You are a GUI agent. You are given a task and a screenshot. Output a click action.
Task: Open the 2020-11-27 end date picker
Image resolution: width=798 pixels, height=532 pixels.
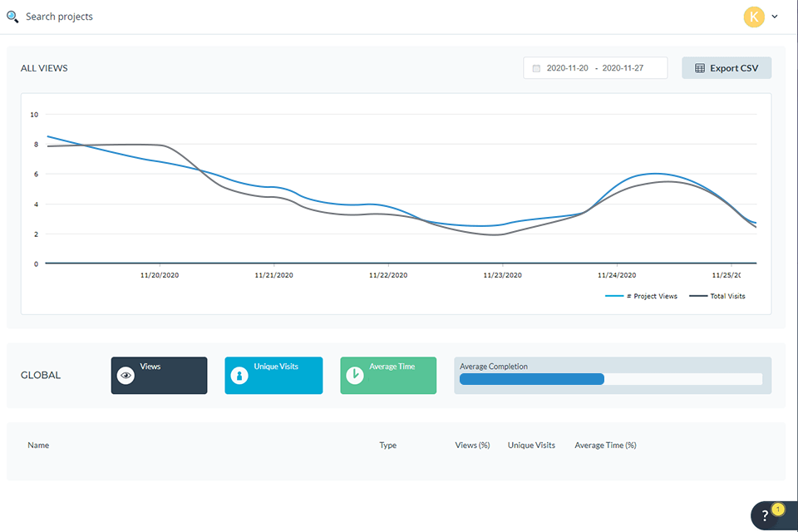pos(623,68)
